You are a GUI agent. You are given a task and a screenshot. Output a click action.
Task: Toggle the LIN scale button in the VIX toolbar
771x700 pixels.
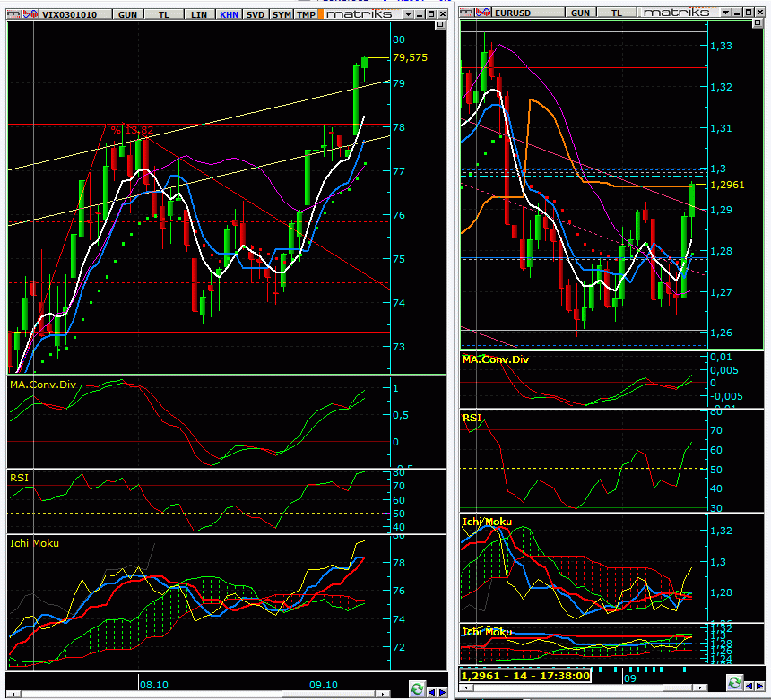point(199,15)
